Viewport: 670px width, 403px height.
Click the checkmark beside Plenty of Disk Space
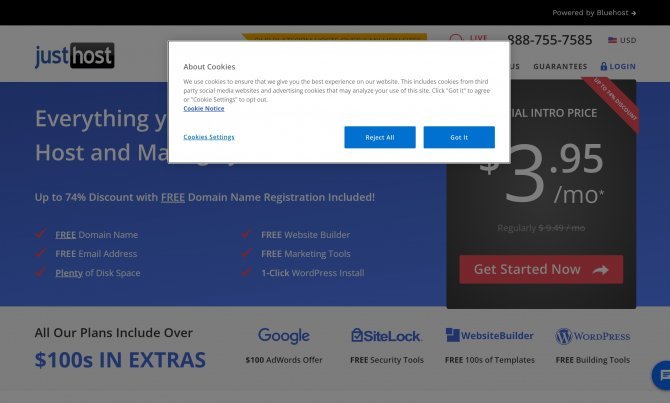(x=40, y=272)
